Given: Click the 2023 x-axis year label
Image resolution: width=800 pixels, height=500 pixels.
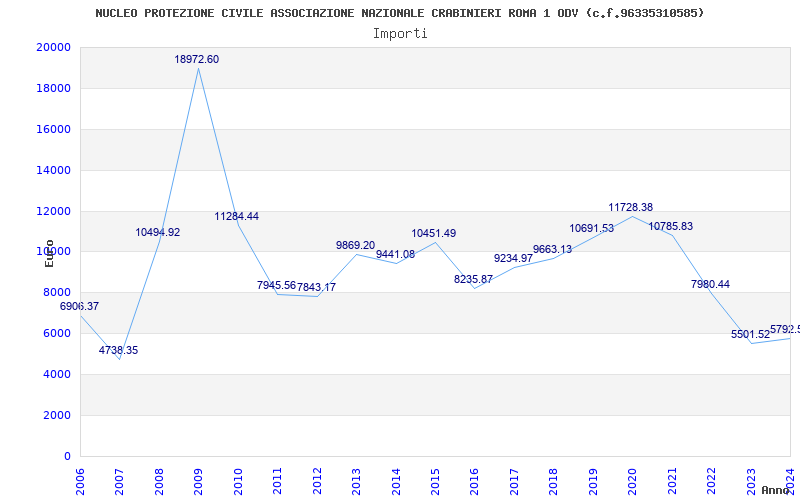Looking at the screenshot, I should point(751,482).
